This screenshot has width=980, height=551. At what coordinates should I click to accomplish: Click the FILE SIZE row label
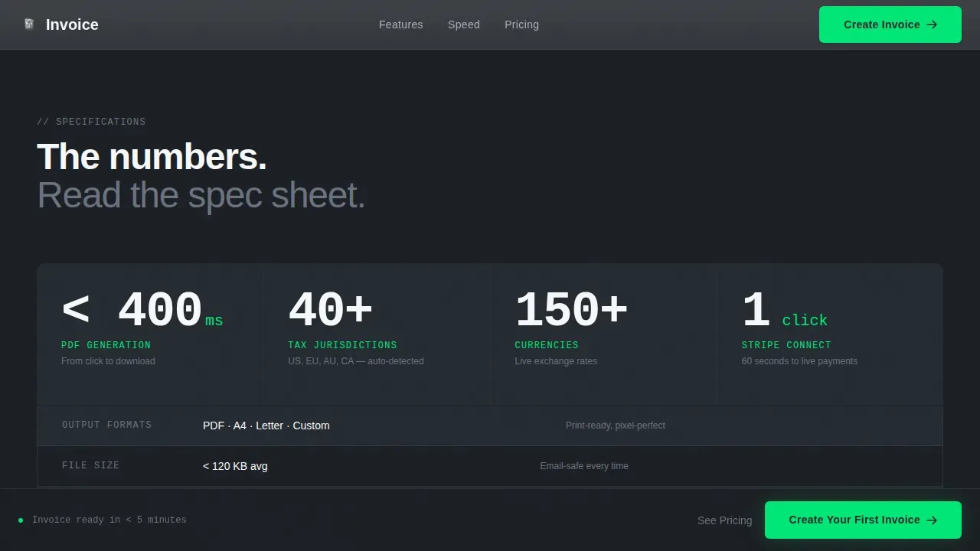tap(90, 465)
